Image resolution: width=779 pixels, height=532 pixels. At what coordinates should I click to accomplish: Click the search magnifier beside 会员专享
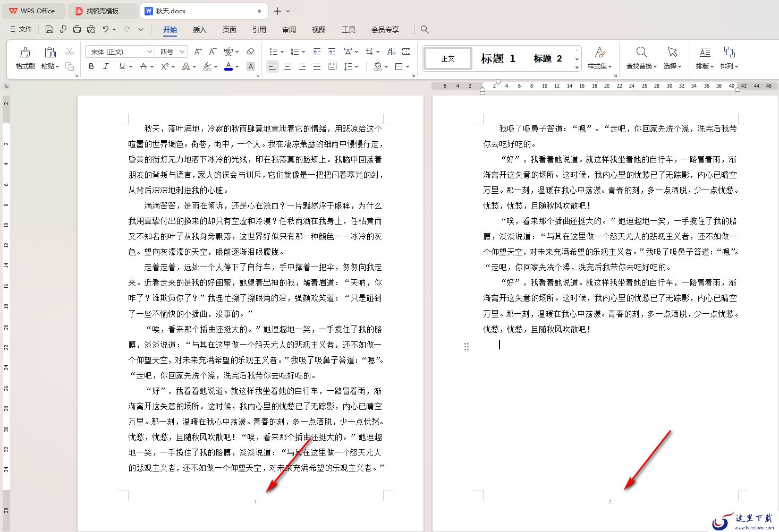425,30
